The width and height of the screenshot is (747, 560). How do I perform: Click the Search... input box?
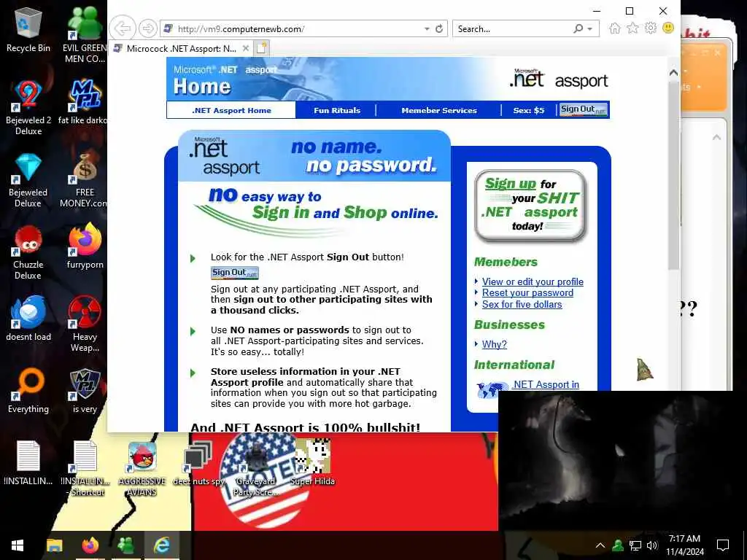tap(513, 28)
